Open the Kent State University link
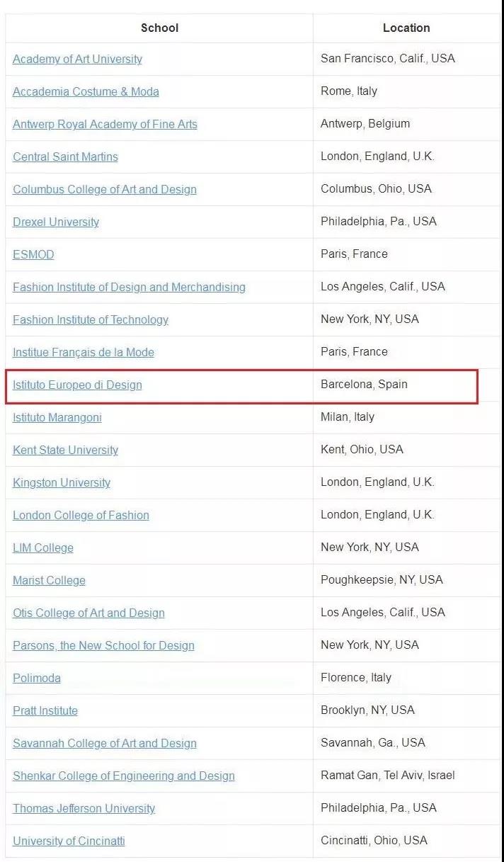The width and height of the screenshot is (504, 862). tap(65, 450)
